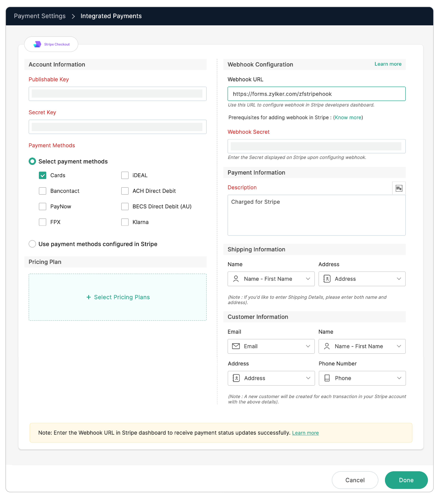This screenshot has width=440, height=504.
Task: Enable the iDEAL checkbox
Action: [x=125, y=175]
